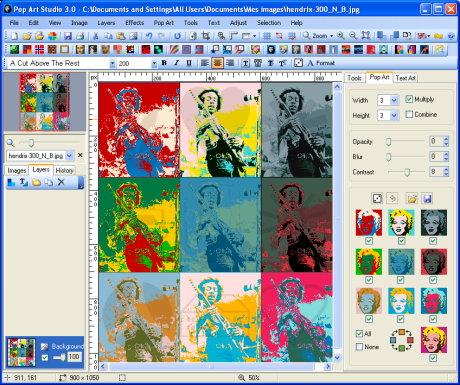Open the Width dropdown
This screenshot has height=385, width=460.
coord(394,100)
